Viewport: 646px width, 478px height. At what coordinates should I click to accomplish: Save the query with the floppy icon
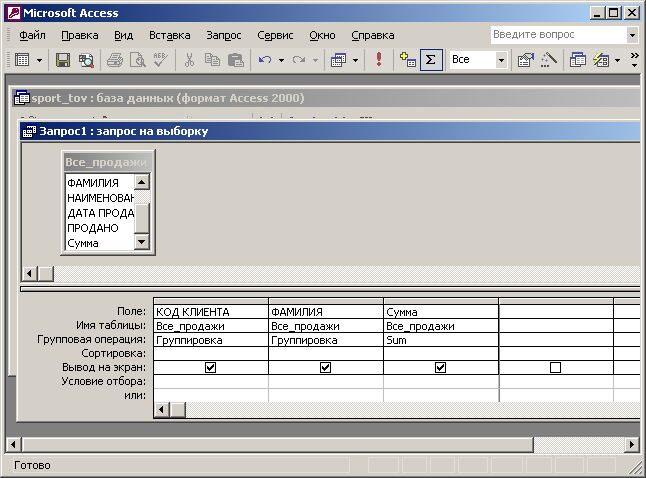click(63, 60)
